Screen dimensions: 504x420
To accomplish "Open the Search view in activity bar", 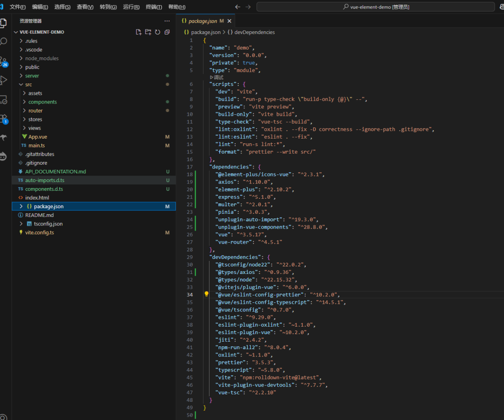I will (x=3, y=42).
